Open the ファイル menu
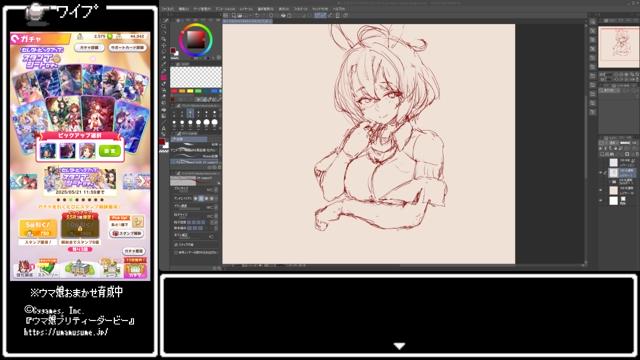 (x=168, y=9)
